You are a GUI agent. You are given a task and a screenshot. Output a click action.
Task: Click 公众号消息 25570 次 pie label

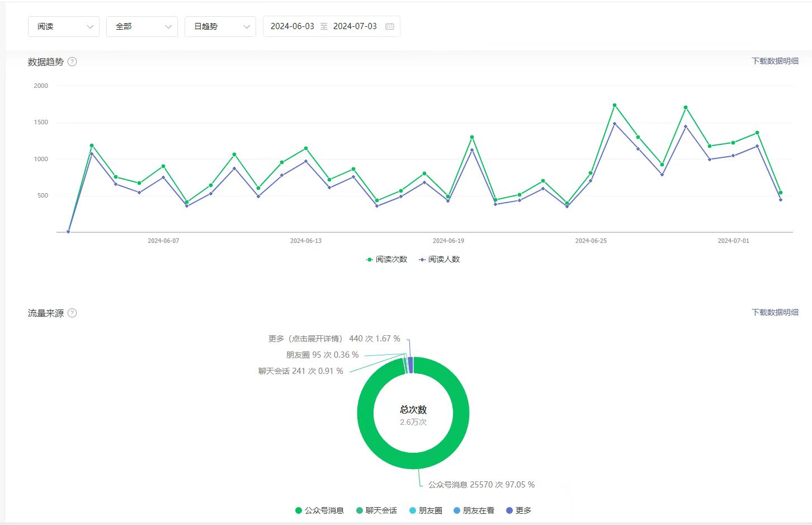[x=481, y=485]
